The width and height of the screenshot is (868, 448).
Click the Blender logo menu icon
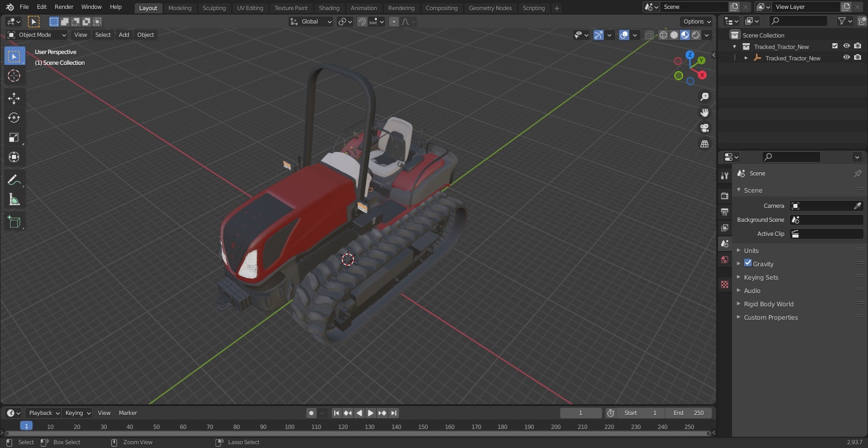tap(10, 7)
